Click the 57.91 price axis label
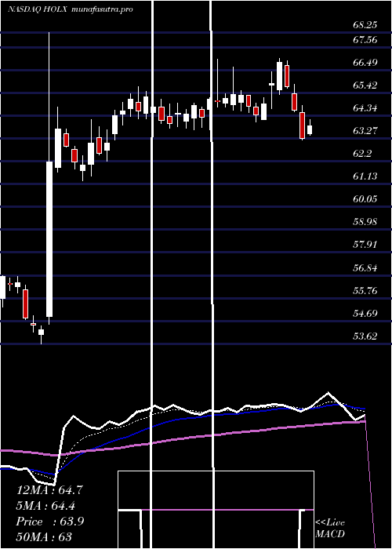The image size is (392, 549). [365, 244]
